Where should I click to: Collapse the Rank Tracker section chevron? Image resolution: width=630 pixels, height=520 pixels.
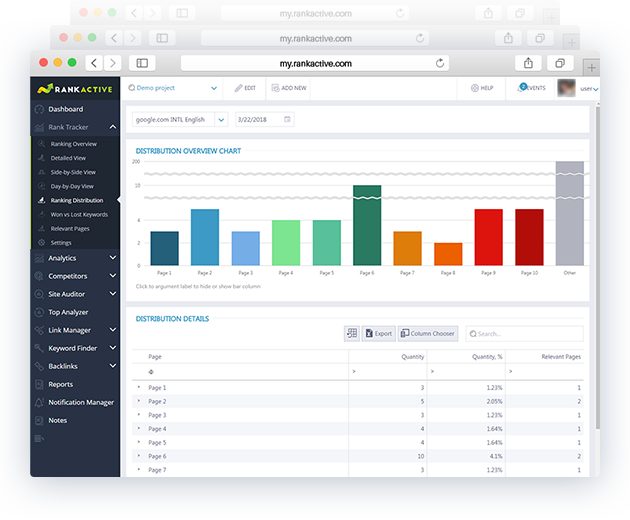(x=113, y=127)
